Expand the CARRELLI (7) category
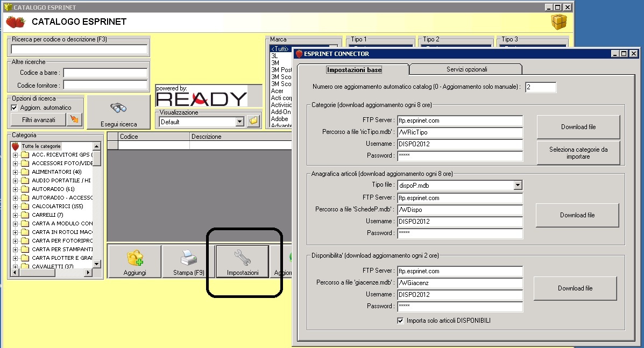 coord(15,215)
